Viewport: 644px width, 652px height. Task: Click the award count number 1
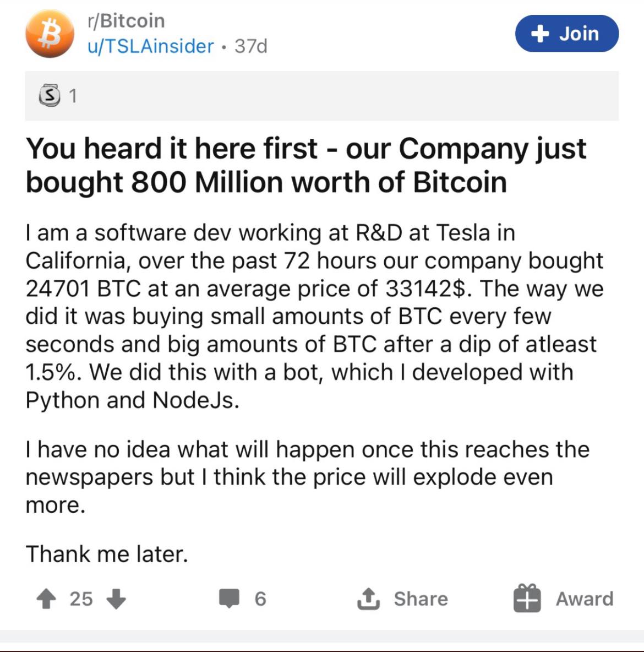[x=73, y=96]
